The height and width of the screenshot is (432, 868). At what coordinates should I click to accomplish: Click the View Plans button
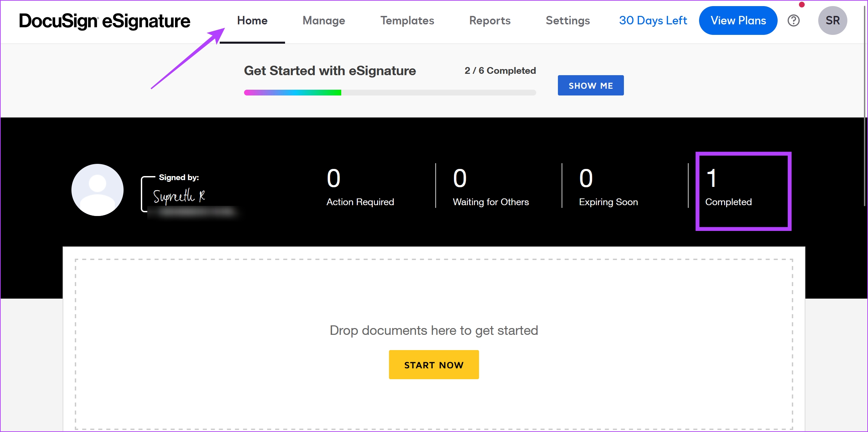point(738,21)
